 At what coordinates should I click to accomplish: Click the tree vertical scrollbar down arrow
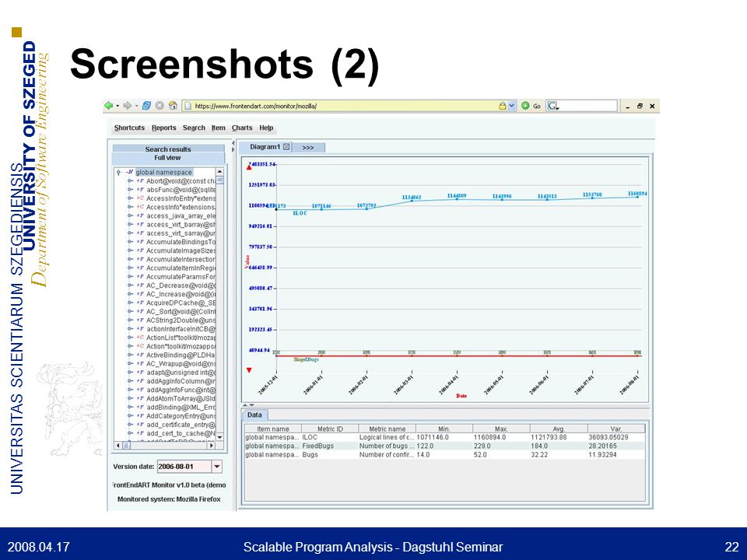click(219, 437)
